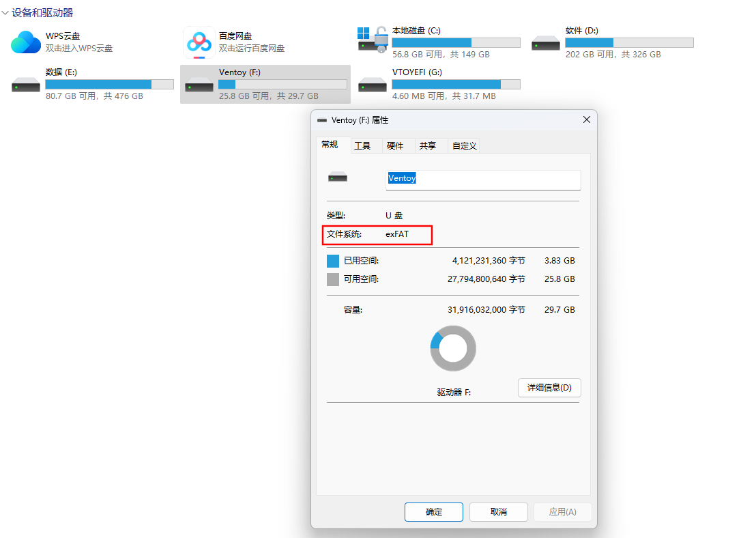Select the 数据 (E:) drive icon

tap(26, 84)
